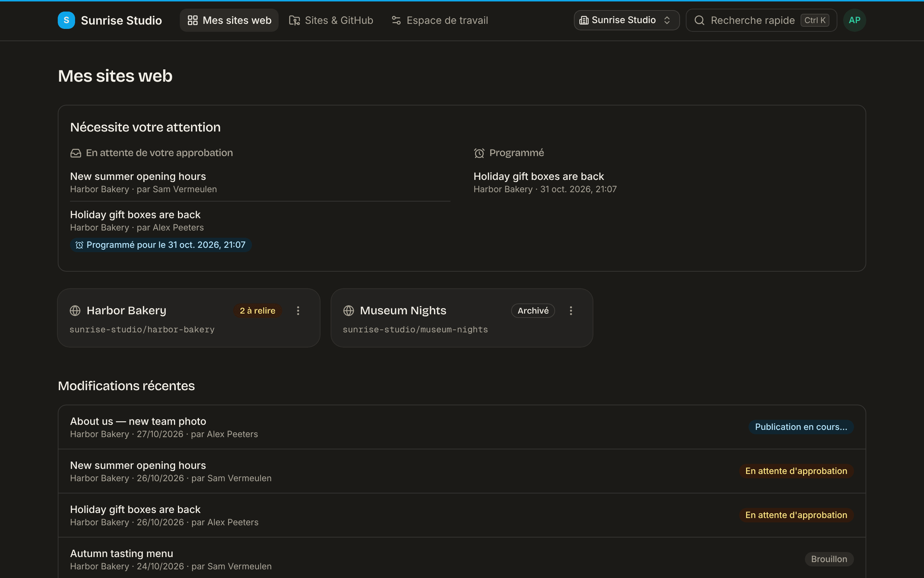This screenshot has height=578, width=924.
Task: Open About us — new team photo row
Action: click(462, 427)
